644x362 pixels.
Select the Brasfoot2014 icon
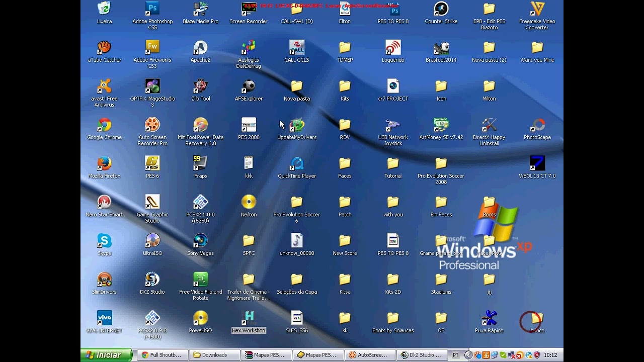tap(441, 47)
